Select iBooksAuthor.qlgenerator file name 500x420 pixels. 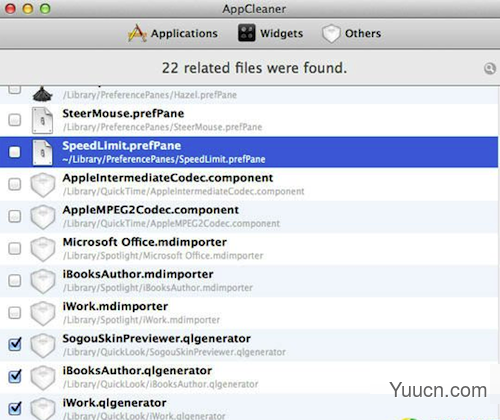[137, 371]
